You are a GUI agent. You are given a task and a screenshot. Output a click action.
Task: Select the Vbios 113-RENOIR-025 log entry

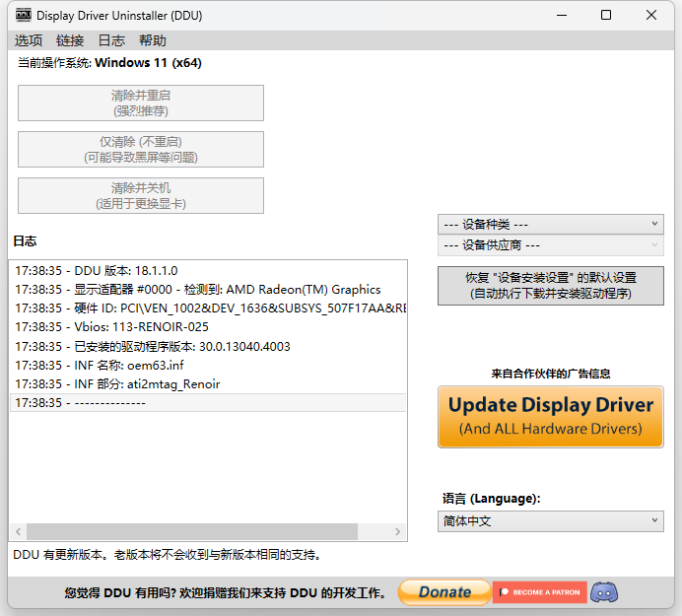click(x=208, y=326)
